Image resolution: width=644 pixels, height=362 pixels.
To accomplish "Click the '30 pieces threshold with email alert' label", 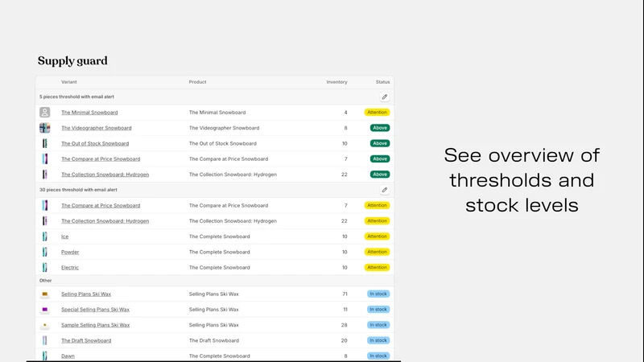I will [x=78, y=190].
